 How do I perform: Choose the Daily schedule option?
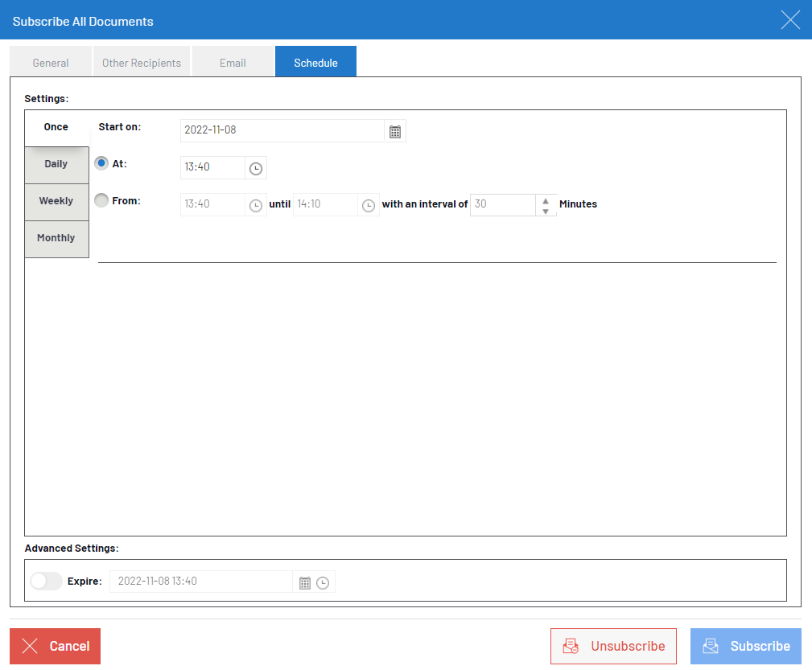(56, 164)
